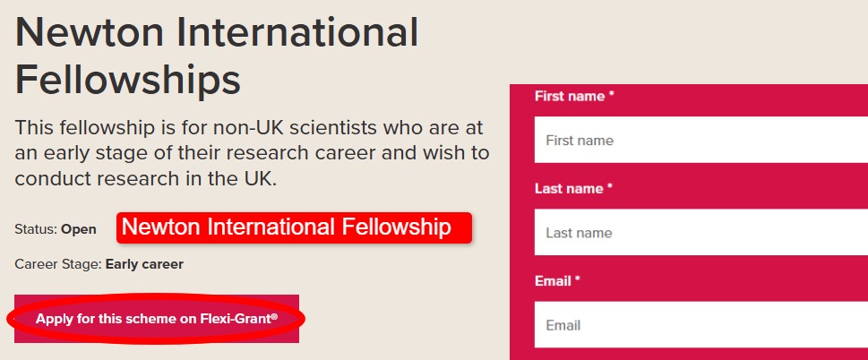Click the "Career Stage:" label text
This screenshot has width=868, height=360.
coord(58,264)
